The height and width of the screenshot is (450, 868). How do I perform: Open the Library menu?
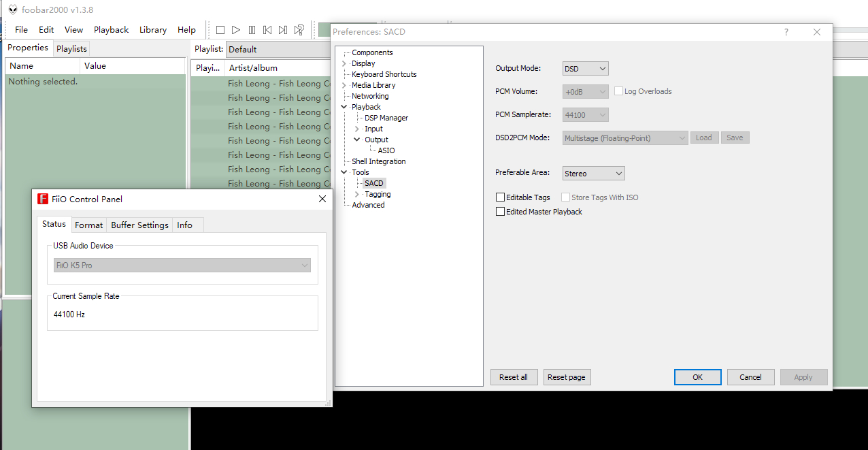point(153,30)
